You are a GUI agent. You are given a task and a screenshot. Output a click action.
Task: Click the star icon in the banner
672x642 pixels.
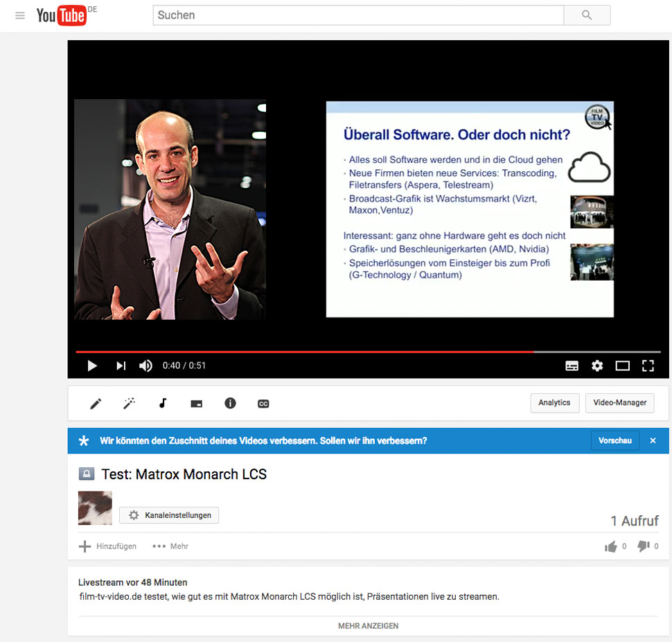click(84, 440)
